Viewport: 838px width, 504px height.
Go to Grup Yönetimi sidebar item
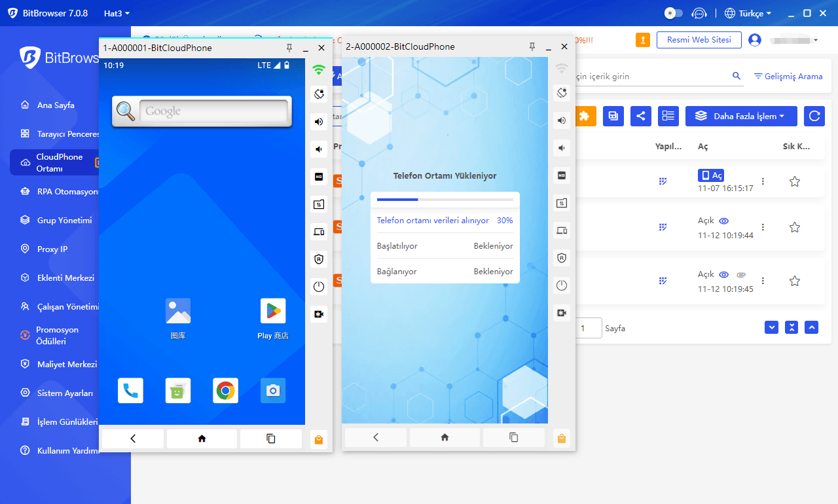pyautogui.click(x=64, y=221)
